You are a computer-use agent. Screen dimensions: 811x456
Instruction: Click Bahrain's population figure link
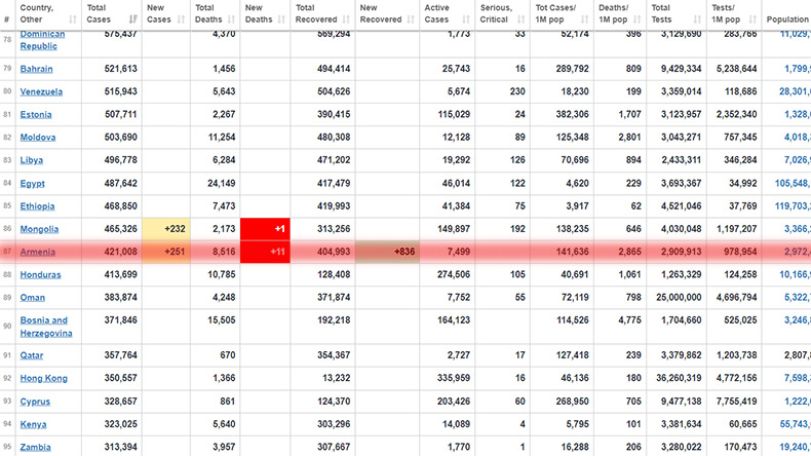[797, 69]
